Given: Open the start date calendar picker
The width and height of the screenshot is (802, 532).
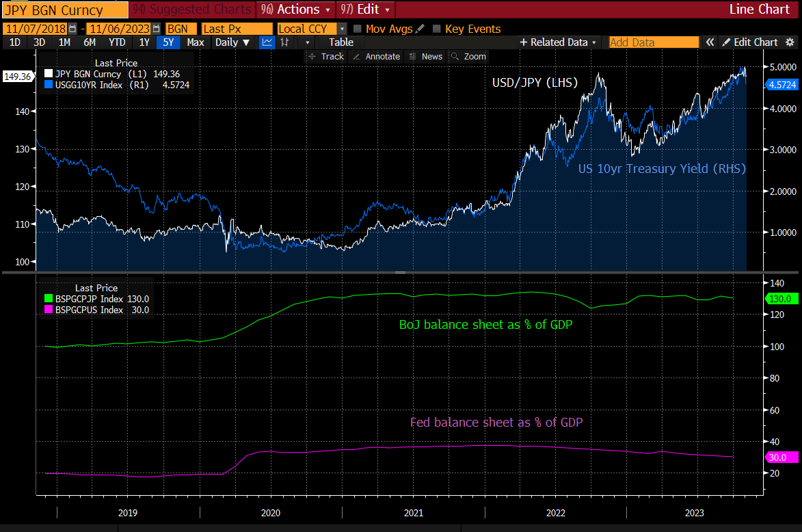Looking at the screenshot, I should coord(72,29).
